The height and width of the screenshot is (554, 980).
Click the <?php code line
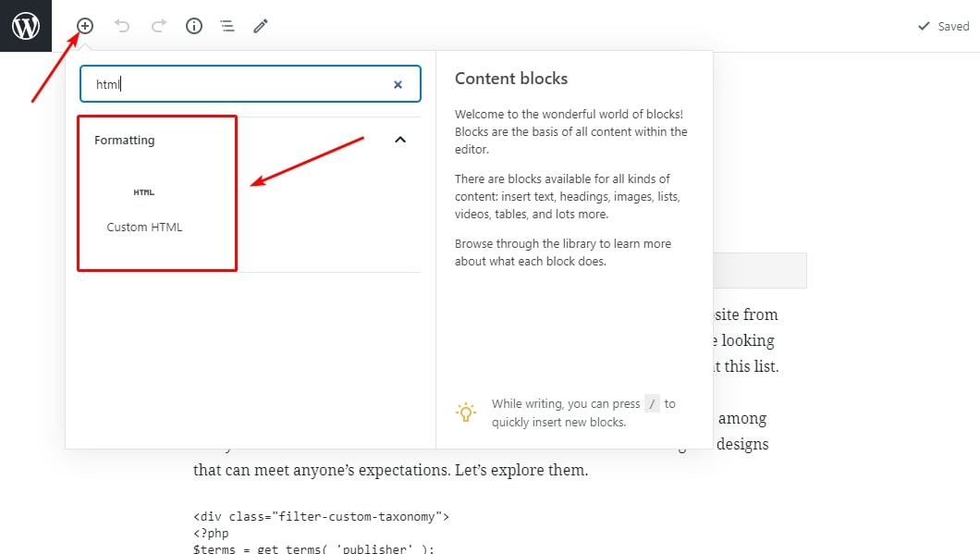[x=211, y=533]
